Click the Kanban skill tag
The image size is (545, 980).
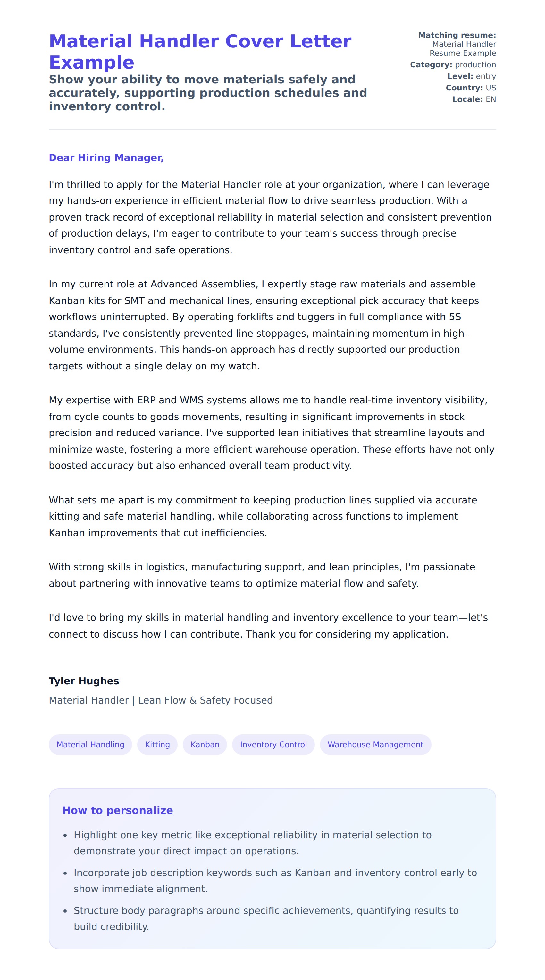[205, 745]
